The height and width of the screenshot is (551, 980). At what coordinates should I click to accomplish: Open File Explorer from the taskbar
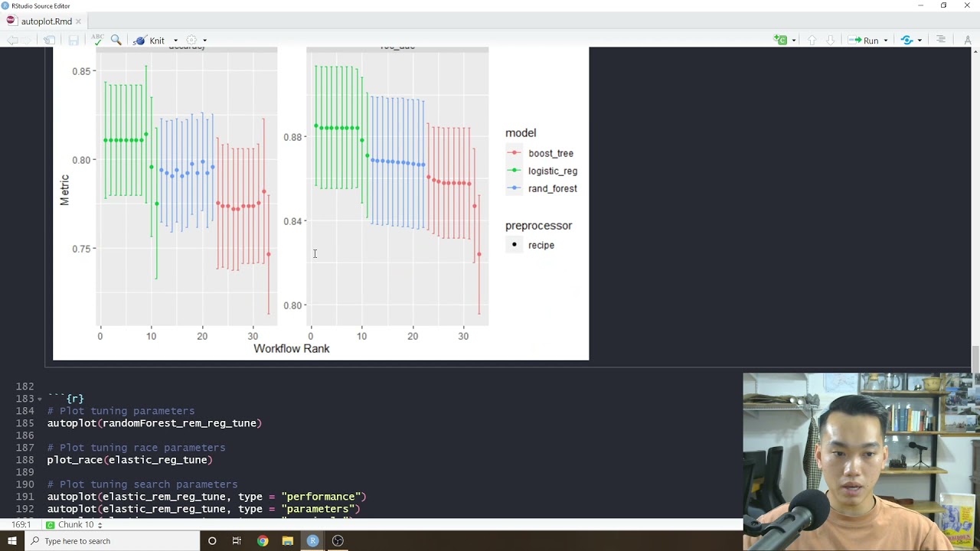click(287, 541)
